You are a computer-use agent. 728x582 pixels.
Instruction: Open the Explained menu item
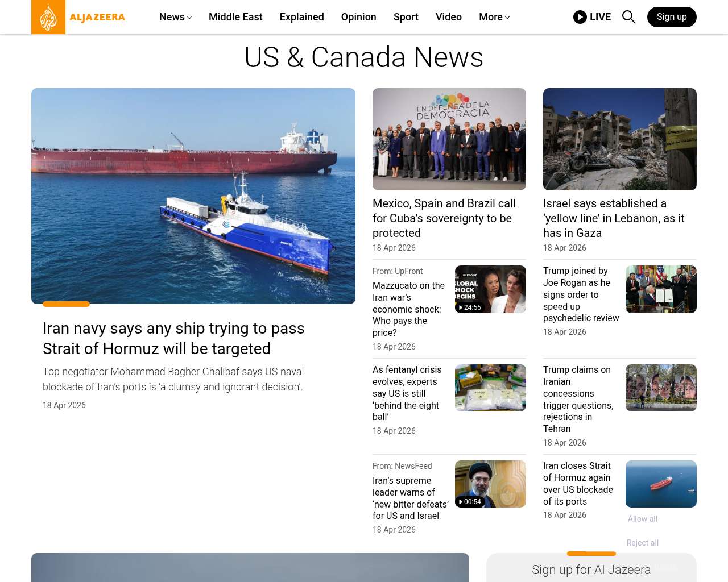click(301, 17)
